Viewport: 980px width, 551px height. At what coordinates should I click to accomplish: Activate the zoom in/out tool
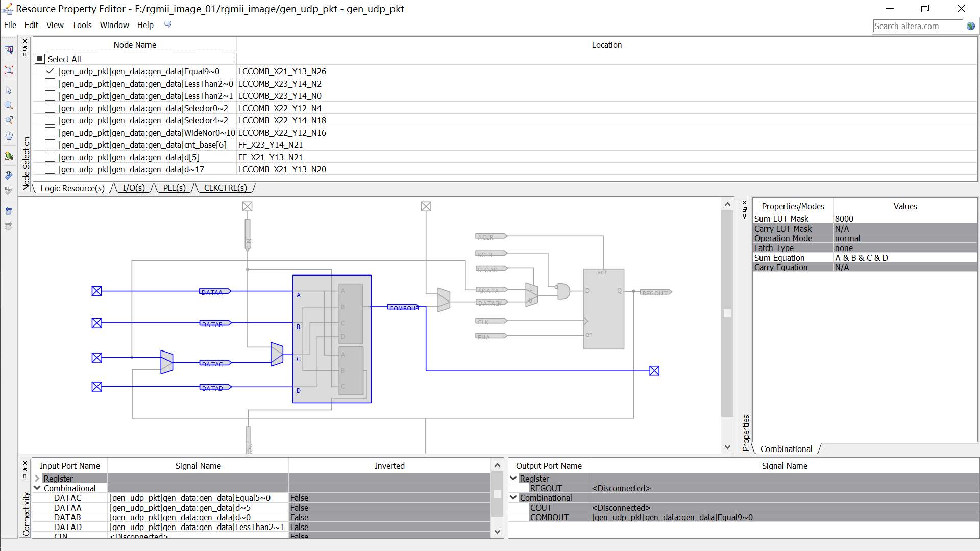9,106
